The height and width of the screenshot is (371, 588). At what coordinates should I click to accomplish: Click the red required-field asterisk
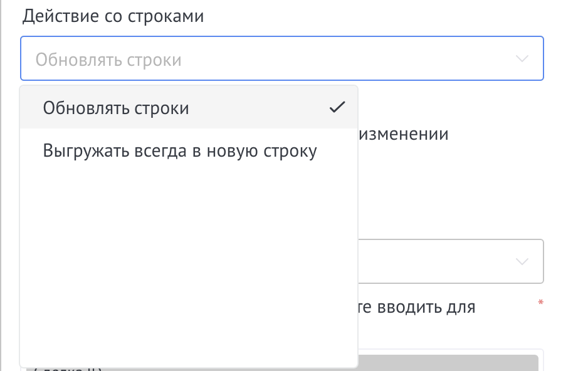point(540,303)
